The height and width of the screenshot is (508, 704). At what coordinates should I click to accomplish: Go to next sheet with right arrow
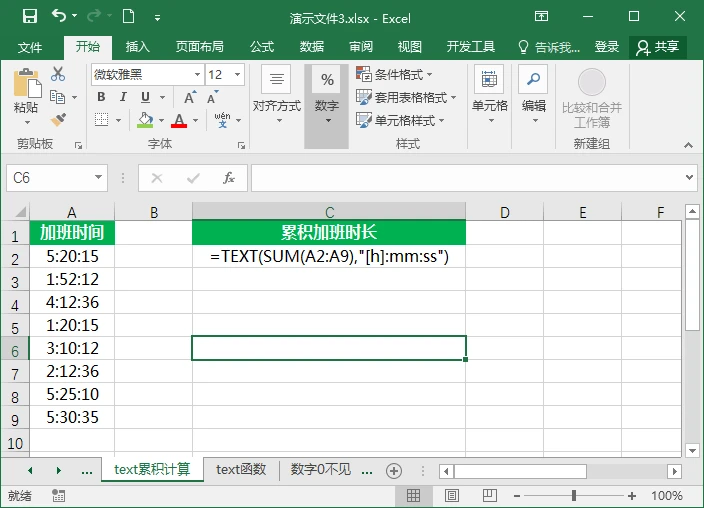coord(58,470)
